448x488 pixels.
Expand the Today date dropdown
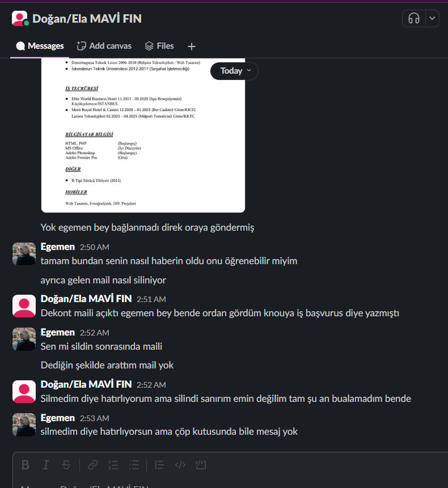pyautogui.click(x=234, y=71)
